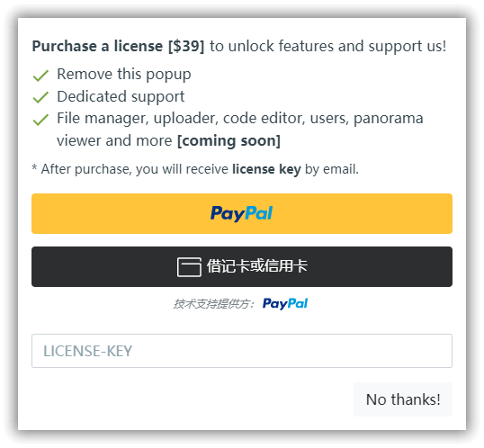Screen dimensions: 484x448
Task: Click the Chinese card label 借记卡或信用卡
Action: 257,266
